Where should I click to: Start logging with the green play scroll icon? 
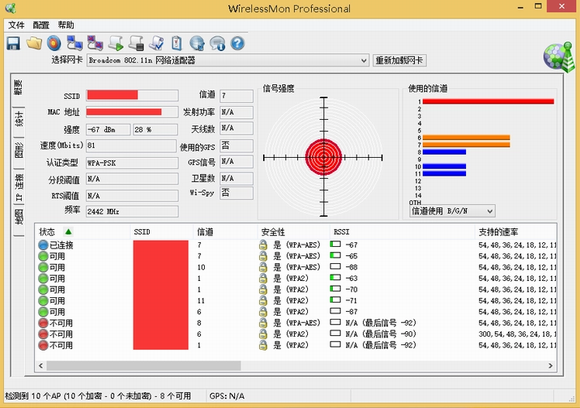[x=116, y=43]
